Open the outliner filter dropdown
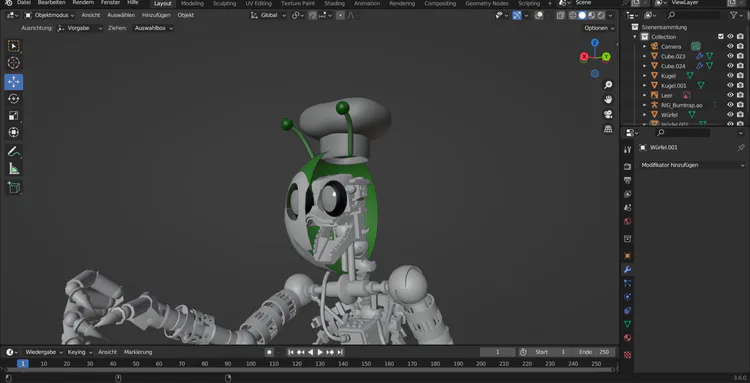Image resolution: width=750 pixels, height=383 pixels. click(x=736, y=15)
